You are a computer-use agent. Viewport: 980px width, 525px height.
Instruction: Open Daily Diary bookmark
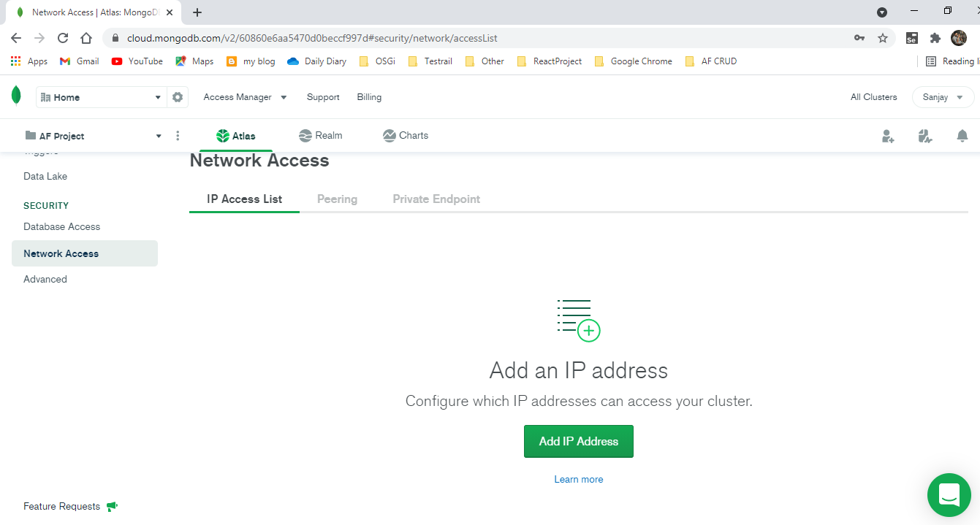(317, 61)
